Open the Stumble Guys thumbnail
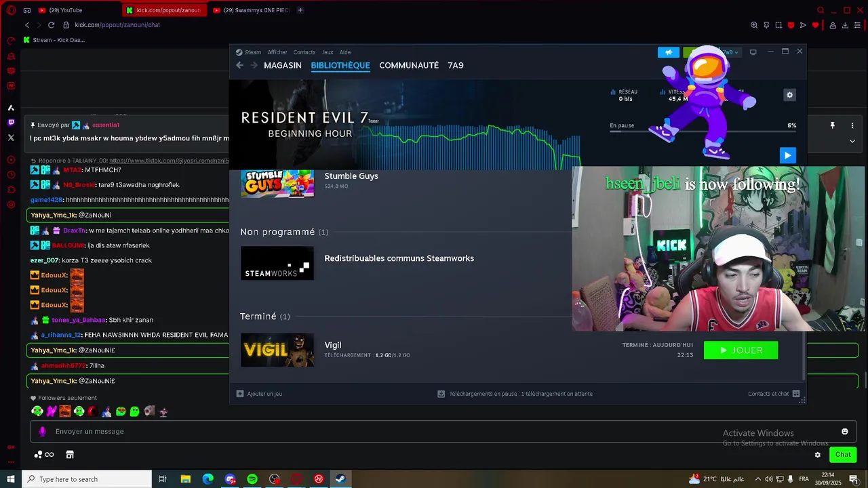868x488 pixels. 277,183
